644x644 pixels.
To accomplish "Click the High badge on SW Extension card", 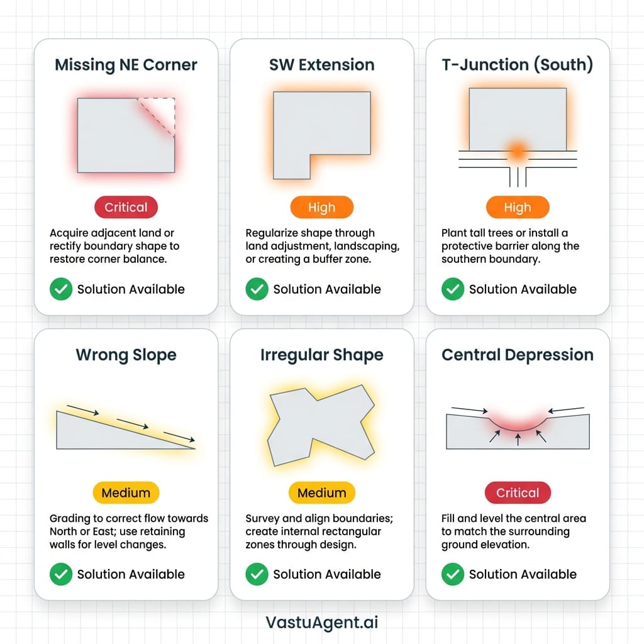I will [322, 207].
